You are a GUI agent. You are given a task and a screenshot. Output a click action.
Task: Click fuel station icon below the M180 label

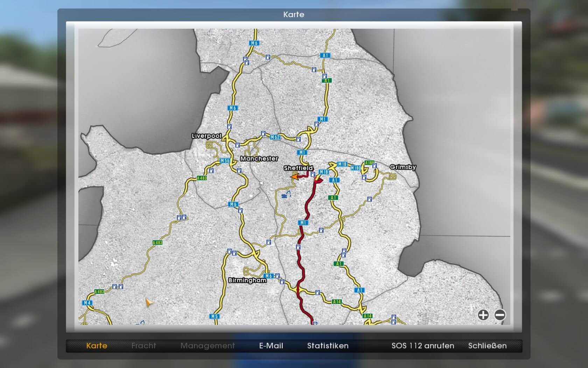364,177
